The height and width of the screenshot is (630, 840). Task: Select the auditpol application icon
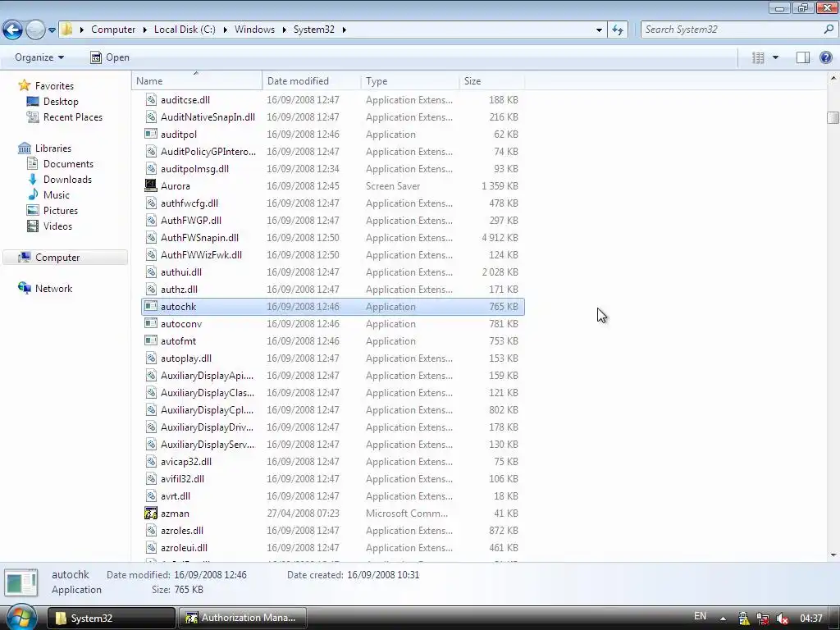click(x=151, y=134)
